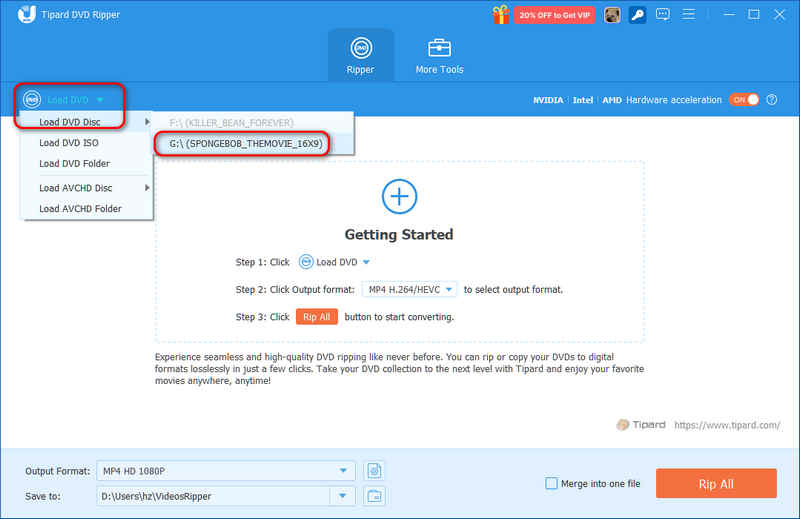Open the gift box promotion icon
Image resolution: width=800 pixels, height=519 pixels.
point(501,15)
